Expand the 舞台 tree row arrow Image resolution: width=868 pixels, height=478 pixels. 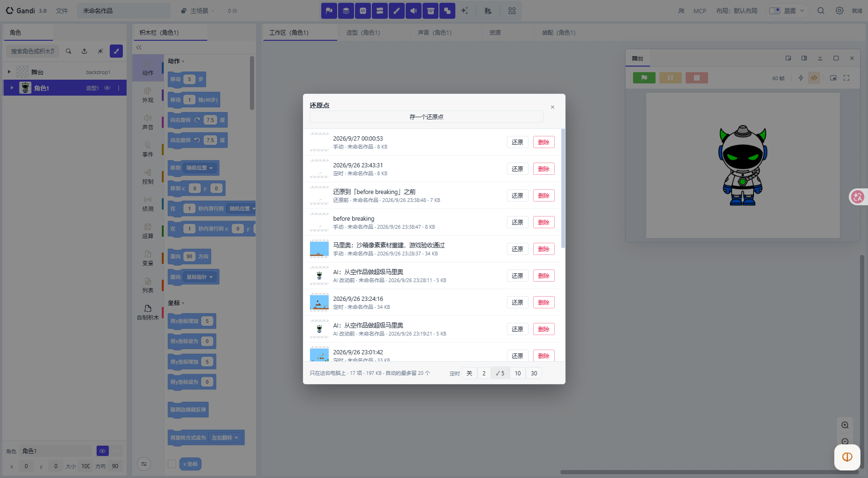9,72
